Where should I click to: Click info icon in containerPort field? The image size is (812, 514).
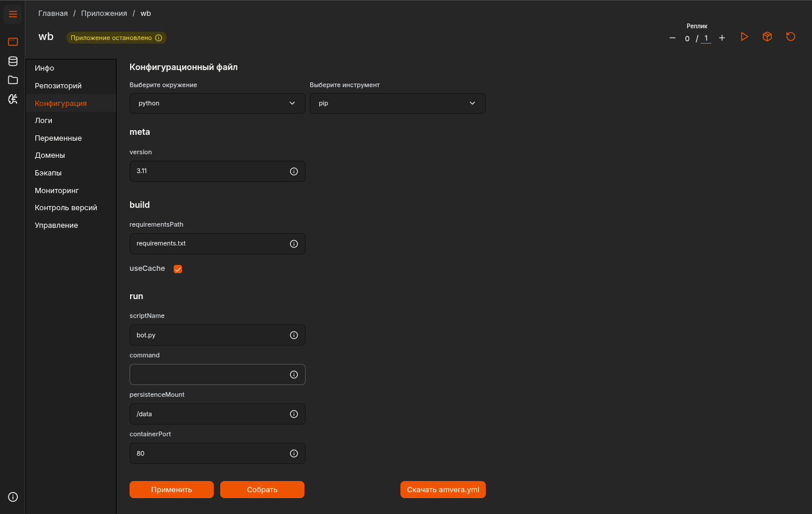pos(294,453)
